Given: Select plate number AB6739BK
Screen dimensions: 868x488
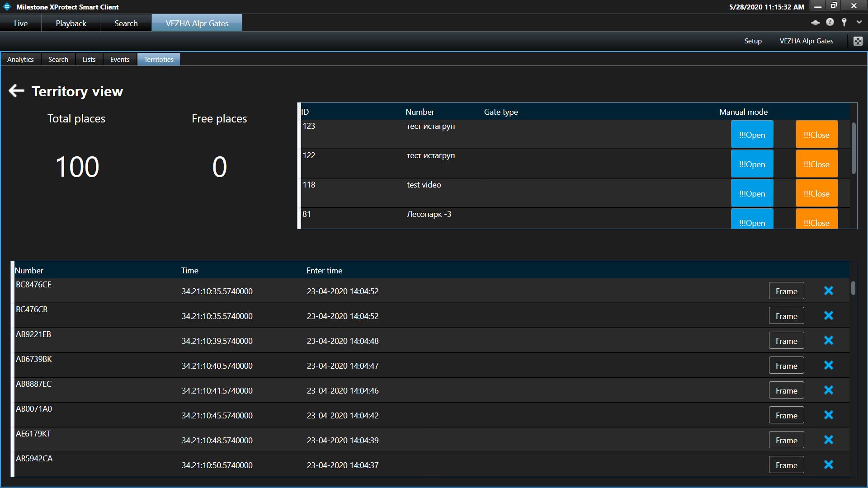Looking at the screenshot, I should tap(34, 359).
